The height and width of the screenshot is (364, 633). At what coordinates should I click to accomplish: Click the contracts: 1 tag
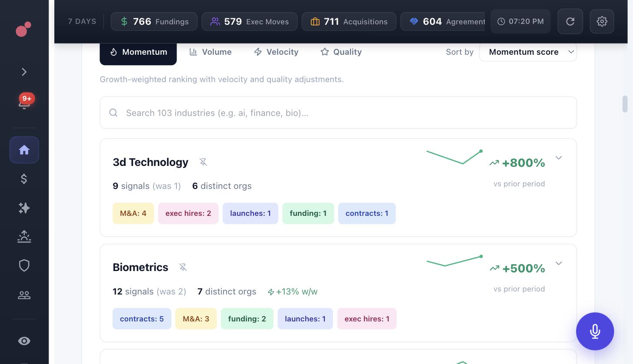367,213
